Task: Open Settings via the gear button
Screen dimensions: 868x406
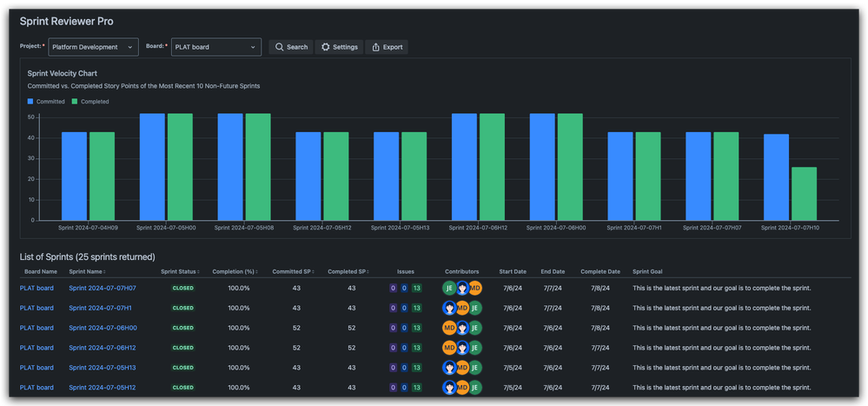Action: coord(340,47)
